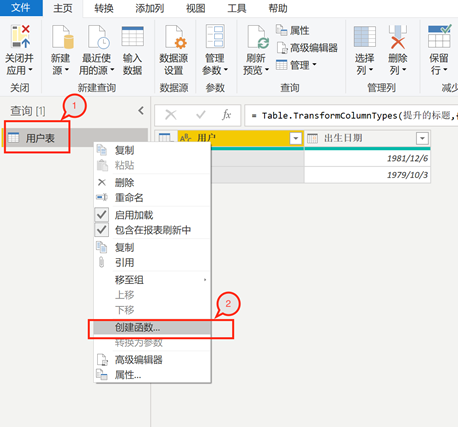Click the 刷新预览 icon
The width and height of the screenshot is (458, 427).
[x=258, y=37]
